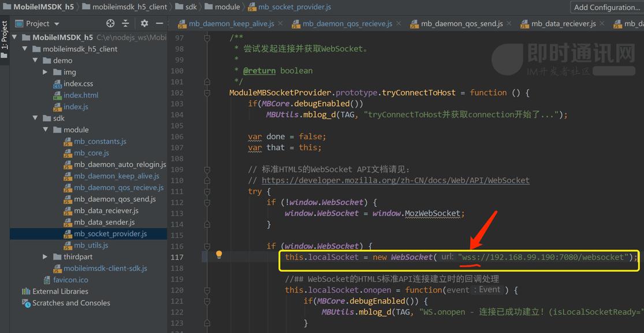Click the Add Configuration button
644x333 pixels.
(x=606, y=8)
